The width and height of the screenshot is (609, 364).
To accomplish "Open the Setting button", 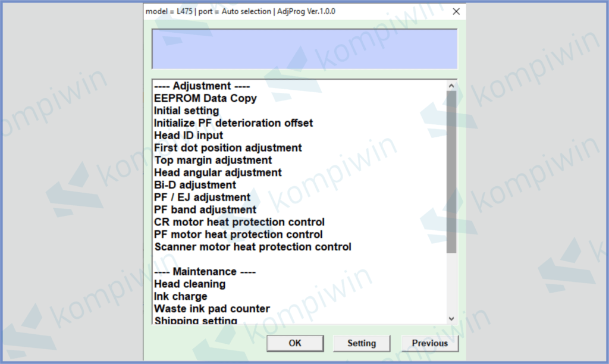I will (x=362, y=343).
